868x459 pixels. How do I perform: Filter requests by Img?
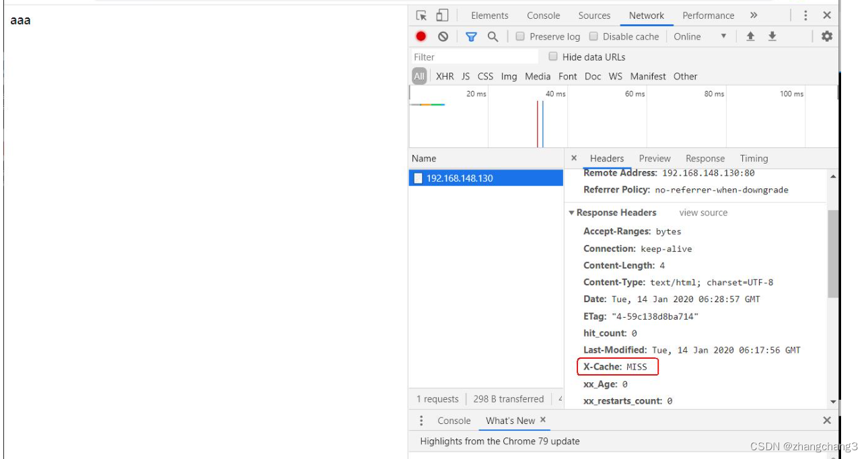pyautogui.click(x=509, y=76)
